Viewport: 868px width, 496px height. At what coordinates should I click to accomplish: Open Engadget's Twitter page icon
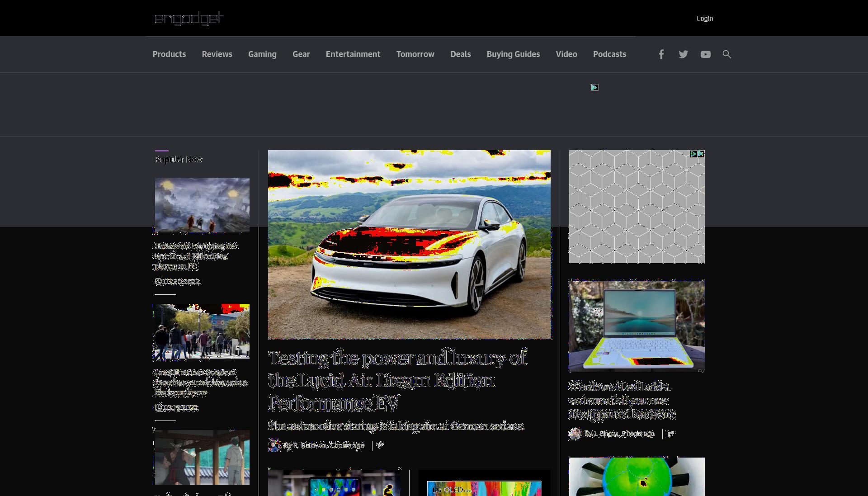(683, 54)
